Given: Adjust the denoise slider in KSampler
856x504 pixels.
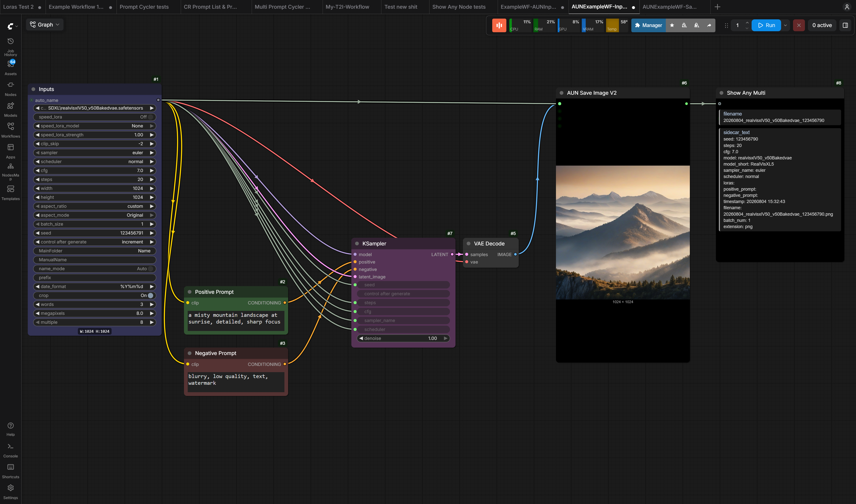Looking at the screenshot, I should tap(403, 338).
